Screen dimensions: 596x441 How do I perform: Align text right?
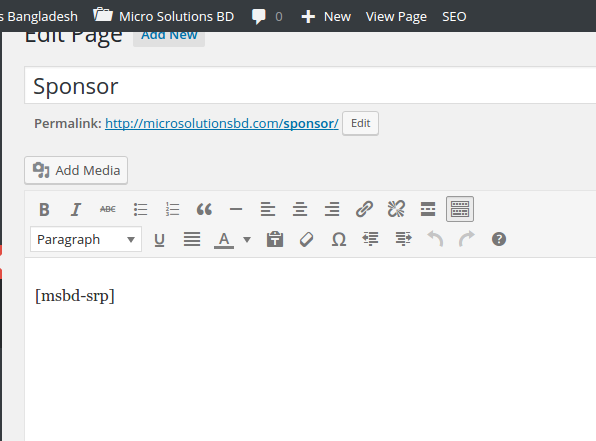pyautogui.click(x=332, y=209)
